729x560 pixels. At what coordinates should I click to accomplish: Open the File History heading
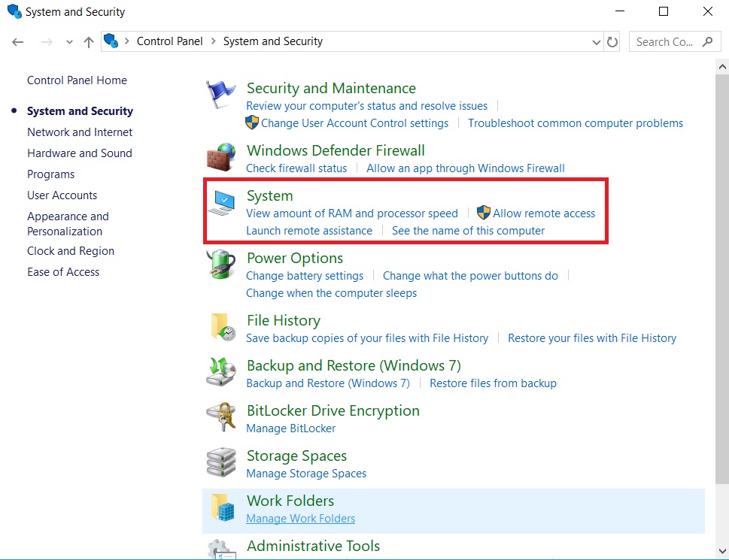[284, 320]
